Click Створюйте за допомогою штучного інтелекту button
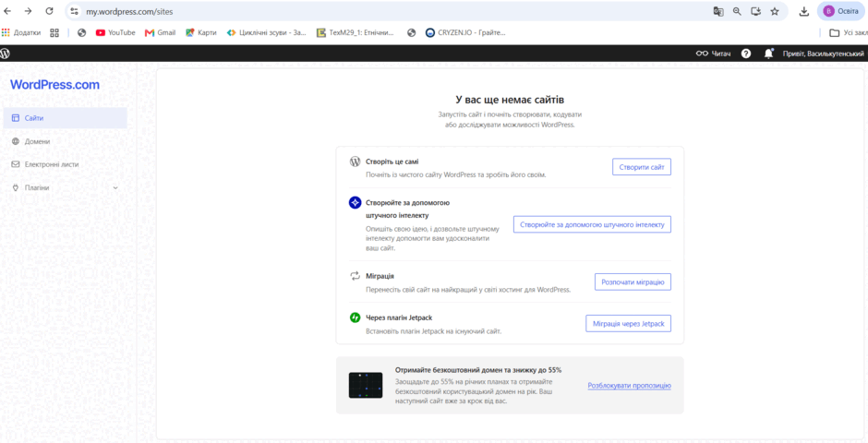Image resolution: width=868 pixels, height=443 pixels. (x=592, y=224)
